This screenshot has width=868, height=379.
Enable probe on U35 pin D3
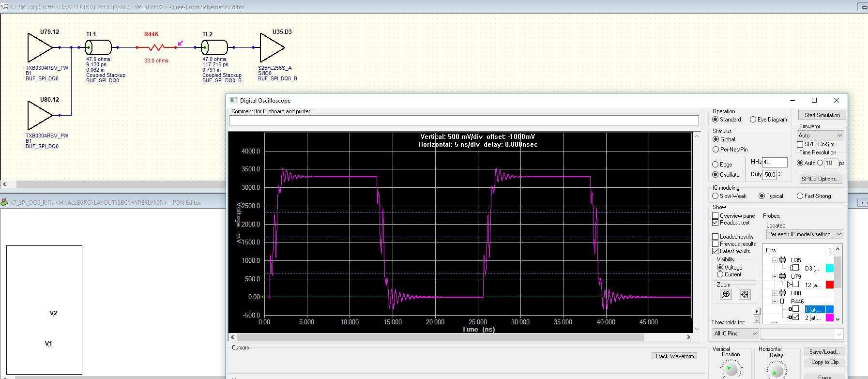(795, 268)
